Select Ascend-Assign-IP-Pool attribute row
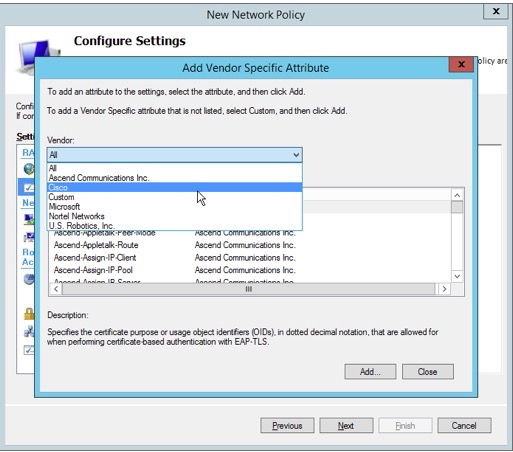This screenshot has width=513, height=452. click(x=250, y=270)
